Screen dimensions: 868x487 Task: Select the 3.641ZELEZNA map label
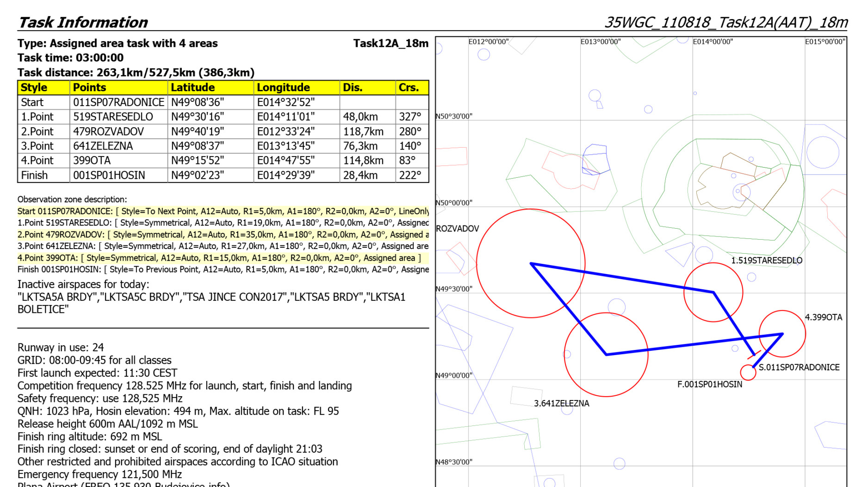561,404
